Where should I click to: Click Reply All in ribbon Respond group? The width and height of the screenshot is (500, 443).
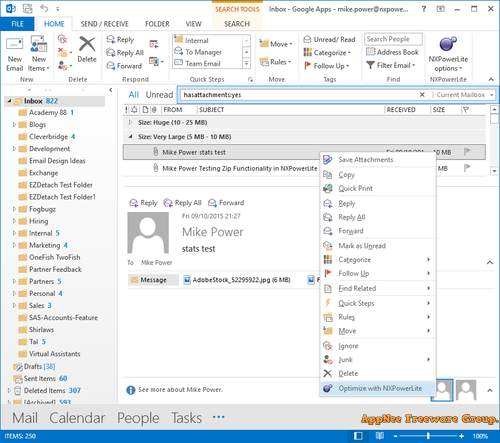(x=125, y=52)
